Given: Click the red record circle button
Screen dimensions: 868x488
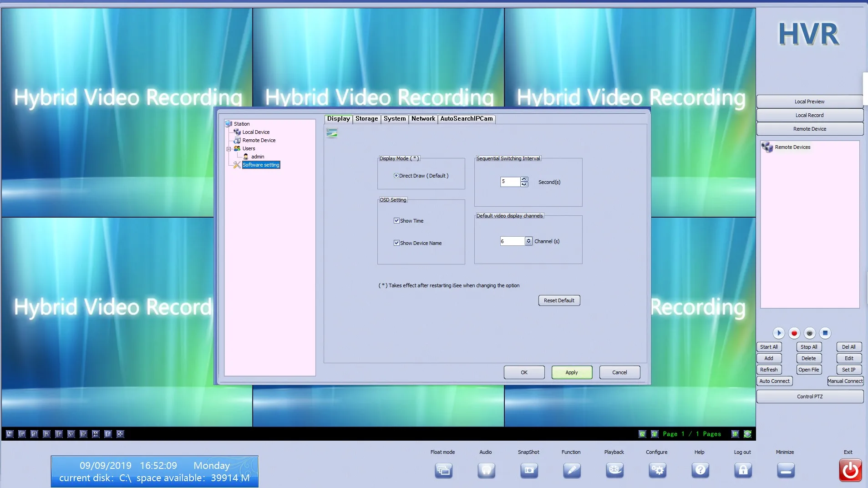Looking at the screenshot, I should 794,333.
